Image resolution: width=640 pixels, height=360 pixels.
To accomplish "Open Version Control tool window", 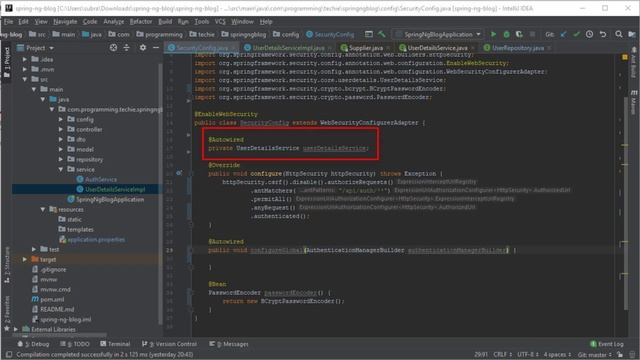I will point(169,344).
